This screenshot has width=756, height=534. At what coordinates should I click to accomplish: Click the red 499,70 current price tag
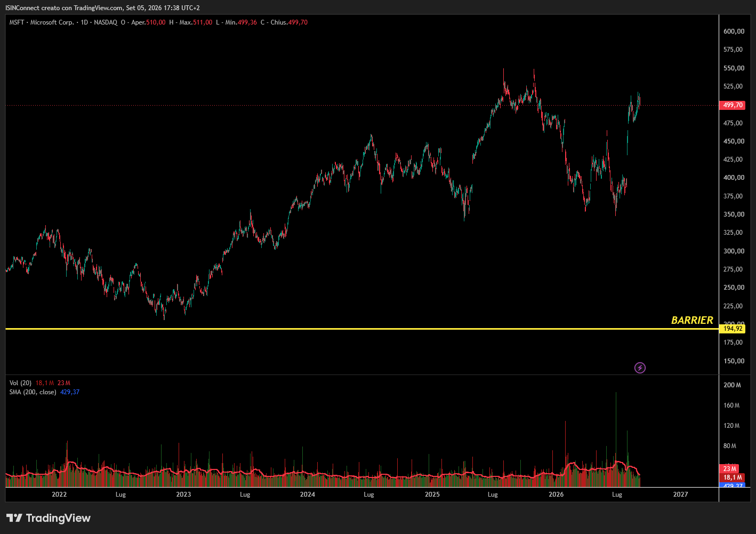(733, 105)
